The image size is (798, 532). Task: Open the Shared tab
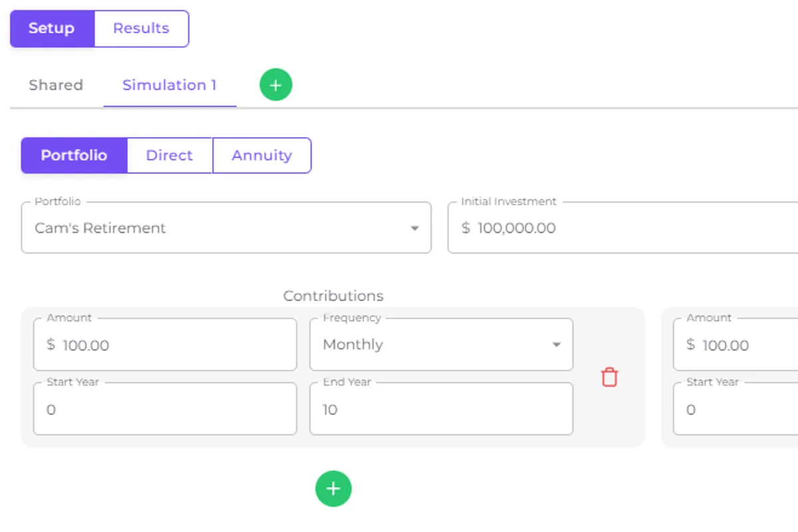(56, 85)
